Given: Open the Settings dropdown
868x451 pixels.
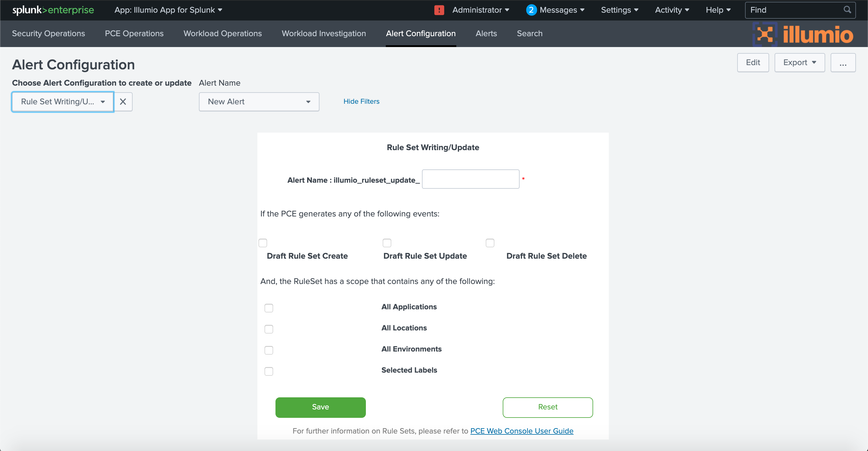Looking at the screenshot, I should (x=620, y=10).
